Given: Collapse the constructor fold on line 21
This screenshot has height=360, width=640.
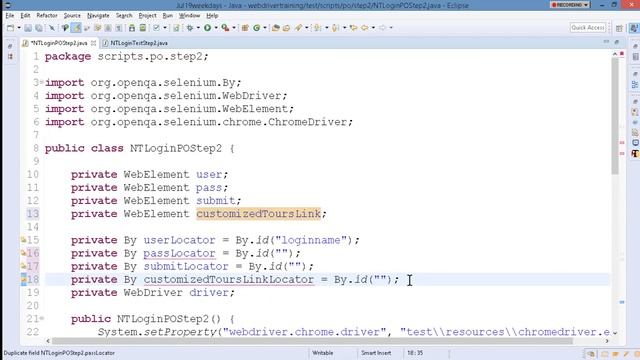Looking at the screenshot, I should [42, 318].
